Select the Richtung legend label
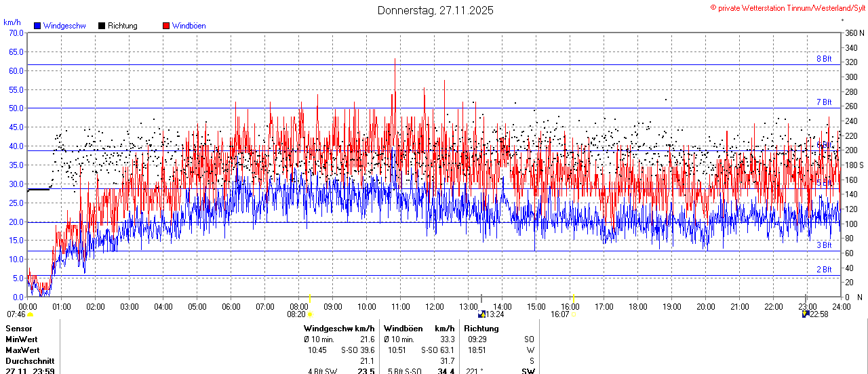 [x=123, y=26]
